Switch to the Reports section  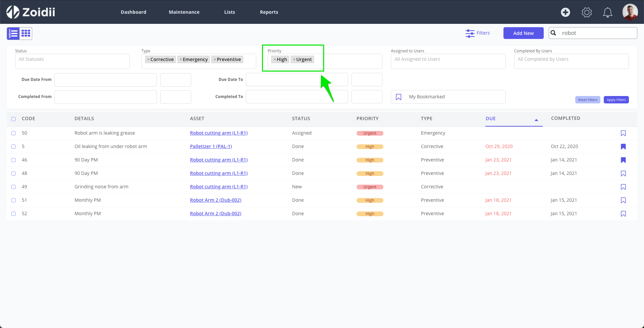coord(269,12)
